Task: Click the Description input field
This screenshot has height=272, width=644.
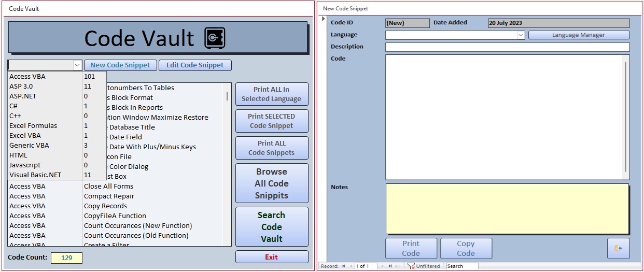Action: click(x=507, y=47)
